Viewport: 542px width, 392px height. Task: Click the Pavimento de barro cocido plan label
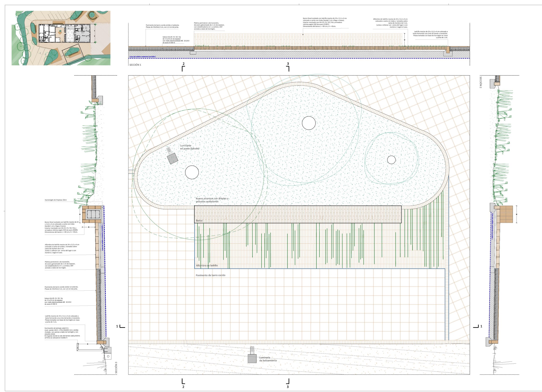coord(210,275)
